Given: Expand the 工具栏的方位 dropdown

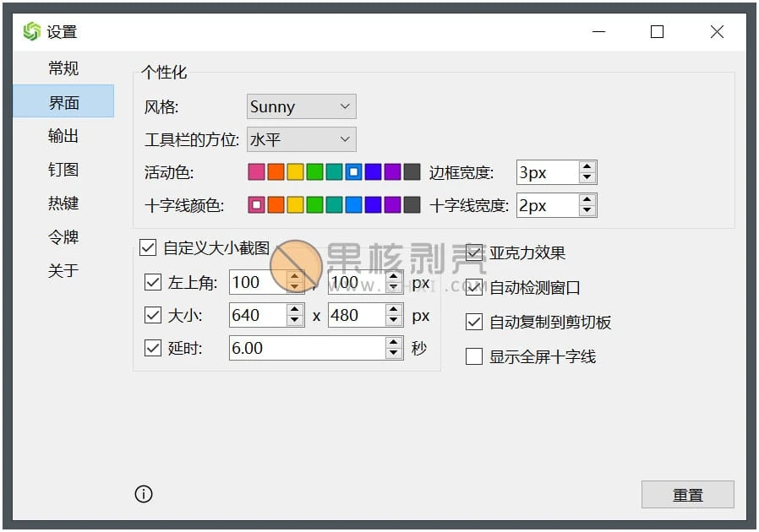Looking at the screenshot, I should tap(302, 139).
